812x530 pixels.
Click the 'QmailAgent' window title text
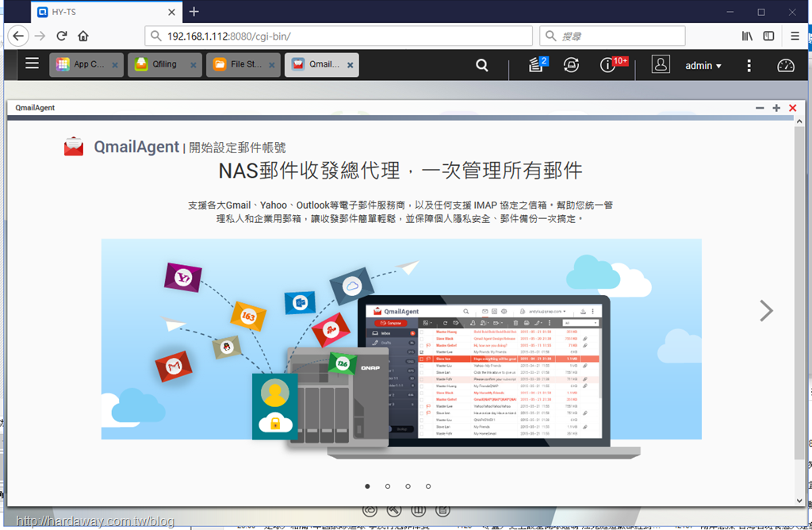(x=35, y=108)
